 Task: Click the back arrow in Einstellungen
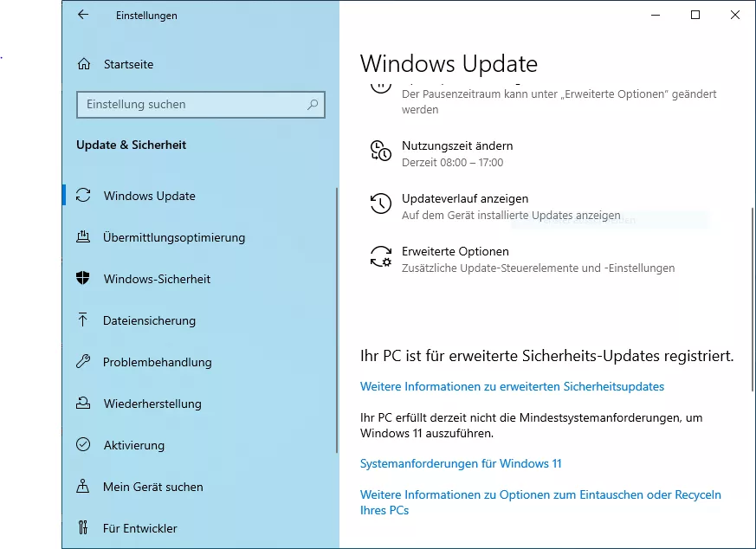click(83, 15)
